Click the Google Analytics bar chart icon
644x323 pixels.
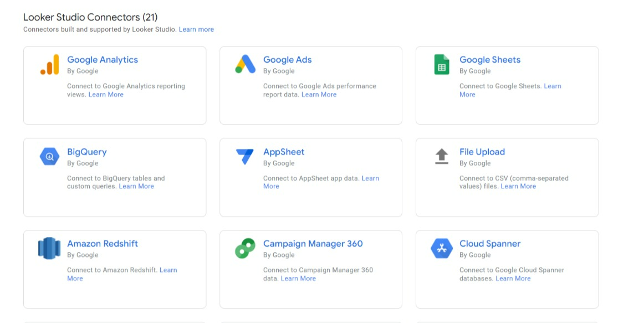(x=49, y=65)
